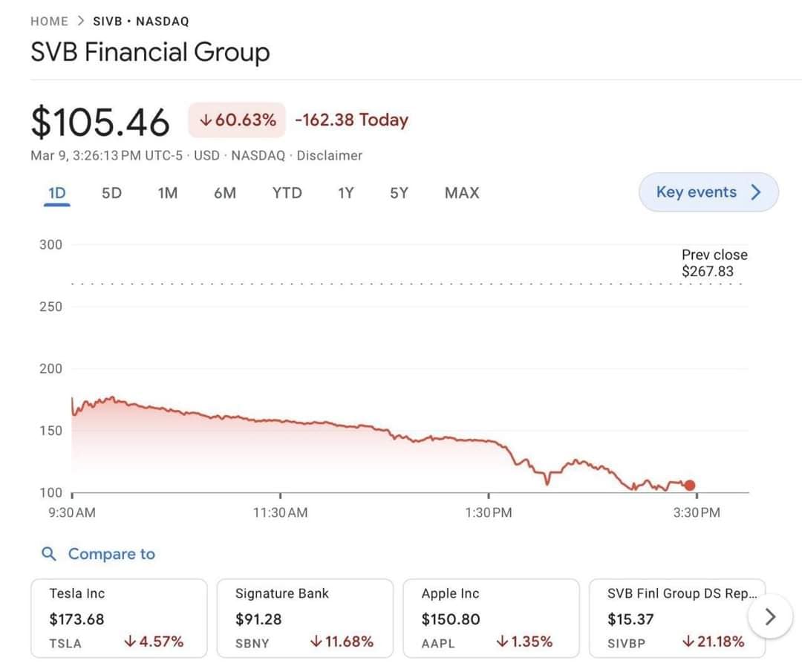Click the Compare to search field
The height and width of the screenshot is (672, 802).
point(111,554)
